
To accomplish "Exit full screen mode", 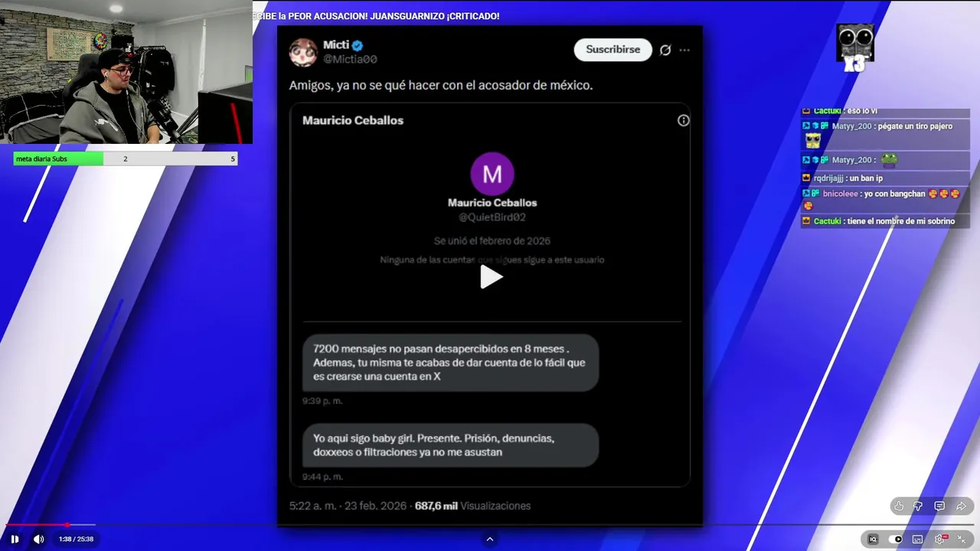I will [962, 539].
